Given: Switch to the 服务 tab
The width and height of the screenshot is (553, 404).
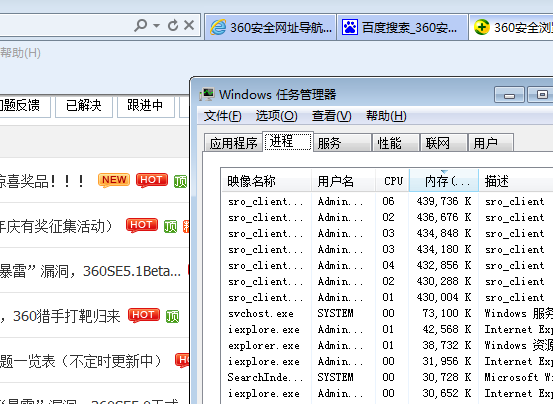Looking at the screenshot, I should click(342, 143).
